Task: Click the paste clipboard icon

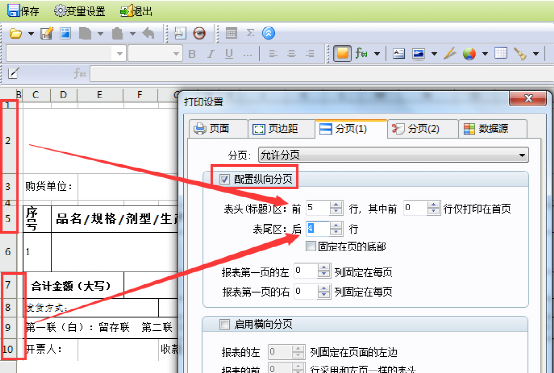Action: pos(117,34)
